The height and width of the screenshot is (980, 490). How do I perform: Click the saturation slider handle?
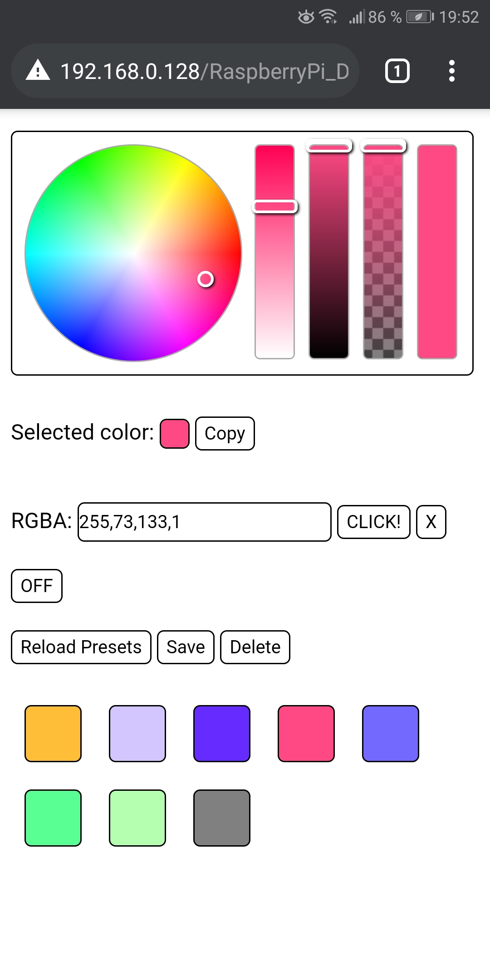point(274,207)
